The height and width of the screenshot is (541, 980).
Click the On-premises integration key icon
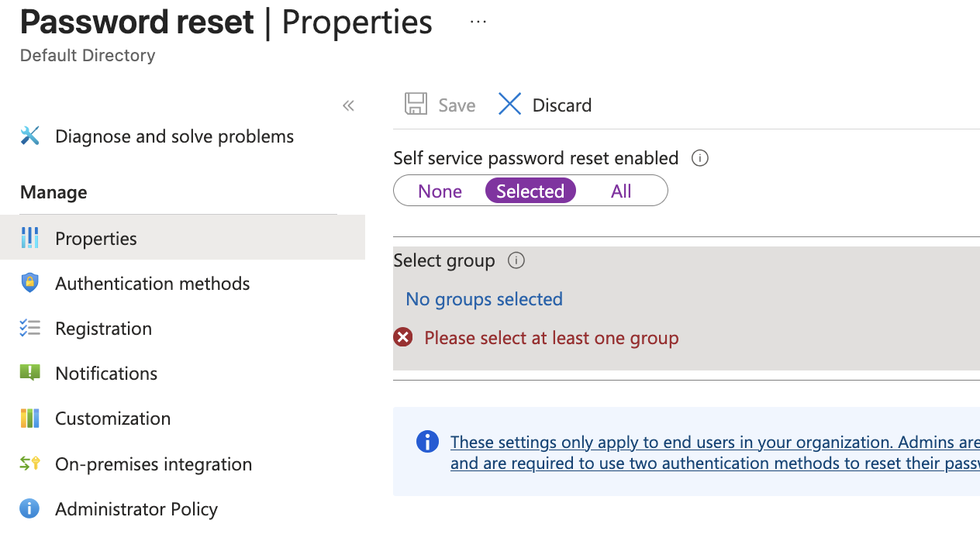29,463
